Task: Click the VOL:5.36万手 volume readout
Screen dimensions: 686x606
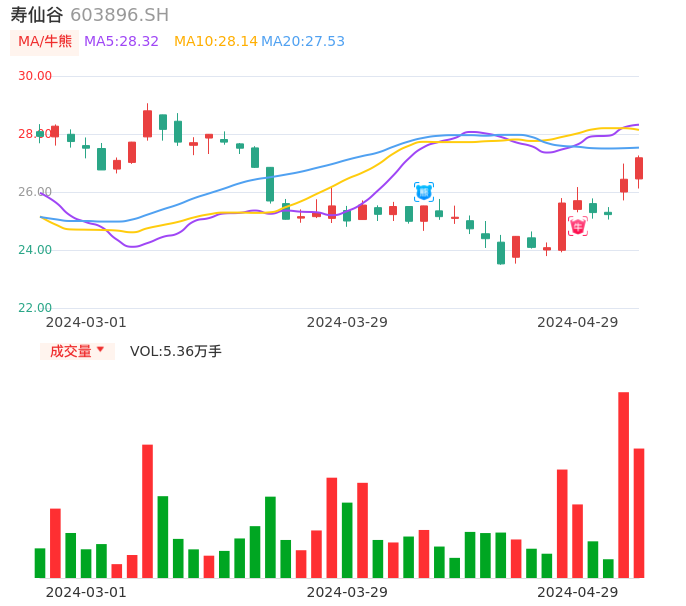Action: tap(176, 351)
